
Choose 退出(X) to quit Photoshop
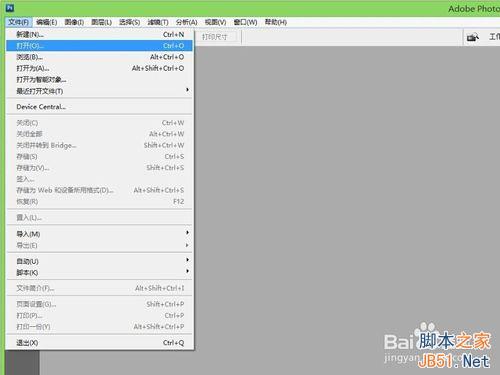(x=99, y=343)
